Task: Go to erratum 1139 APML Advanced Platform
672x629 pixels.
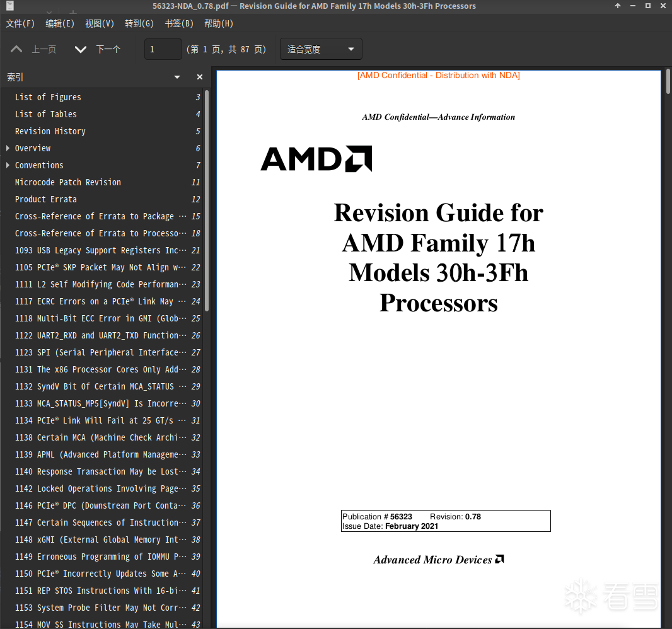Action: pos(102,454)
